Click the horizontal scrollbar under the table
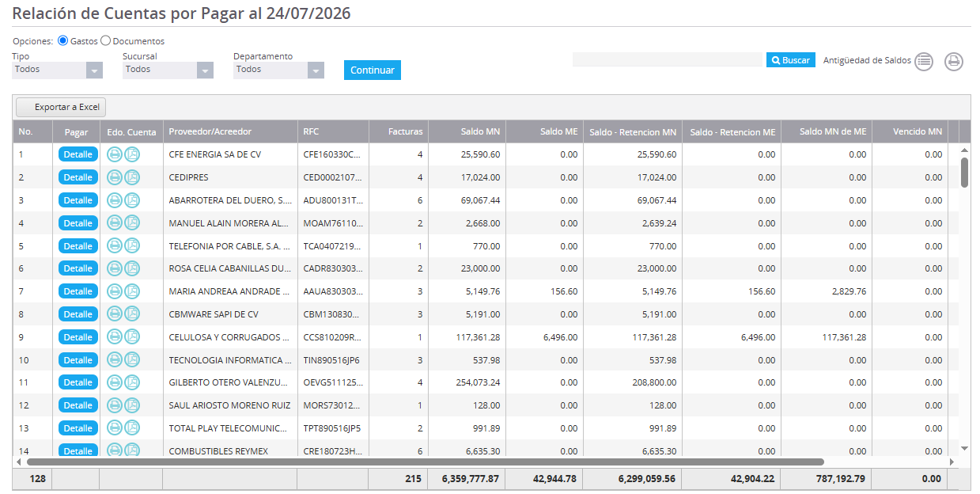The image size is (980, 494). (426, 462)
